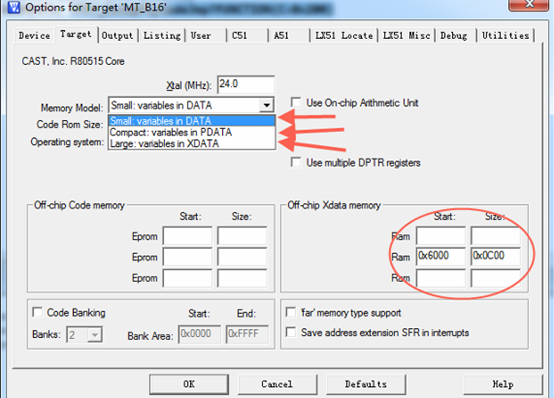Switch to the Device tab
554x398 pixels.
point(34,36)
